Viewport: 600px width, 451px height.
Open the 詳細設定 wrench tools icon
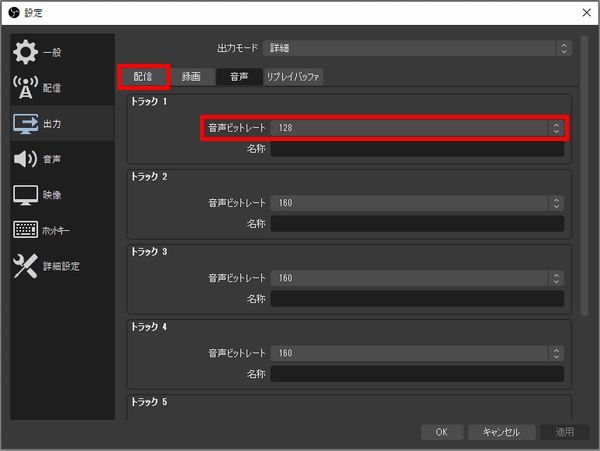click(26, 265)
